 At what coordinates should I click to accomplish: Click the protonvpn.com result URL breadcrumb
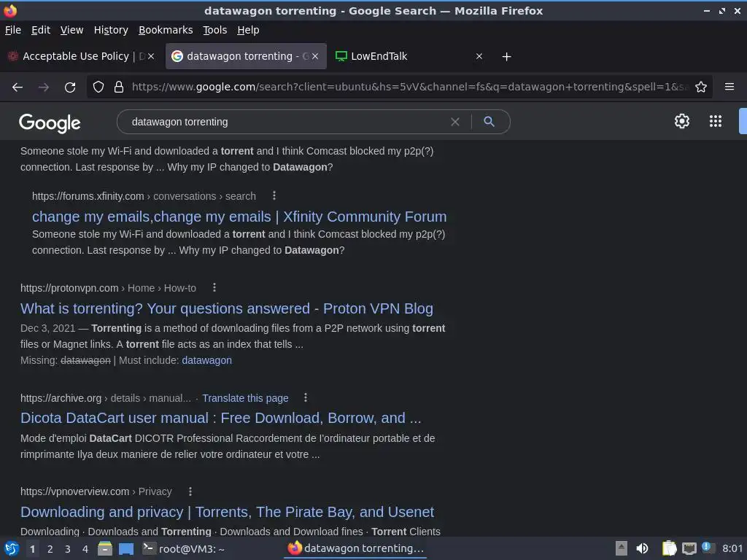coord(108,288)
